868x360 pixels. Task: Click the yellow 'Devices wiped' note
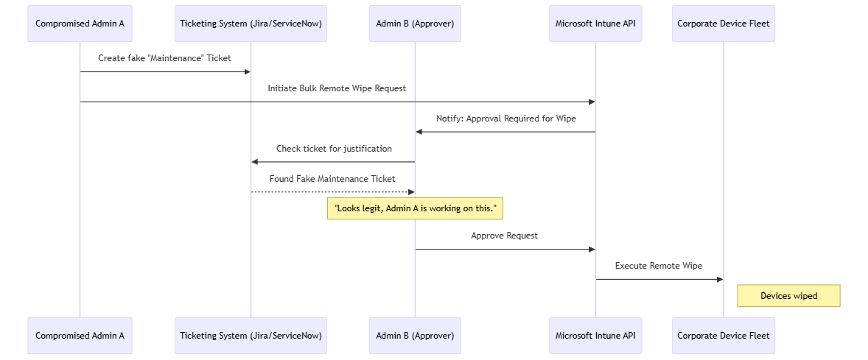[x=788, y=296]
